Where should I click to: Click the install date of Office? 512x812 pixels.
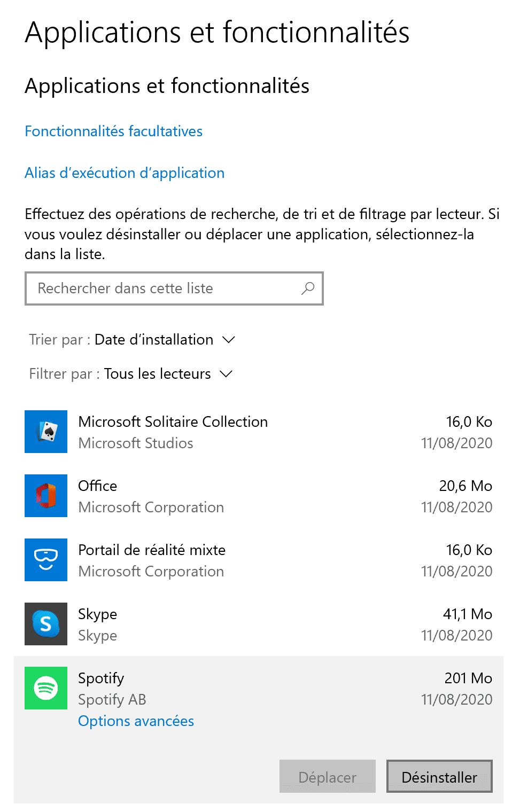point(457,507)
